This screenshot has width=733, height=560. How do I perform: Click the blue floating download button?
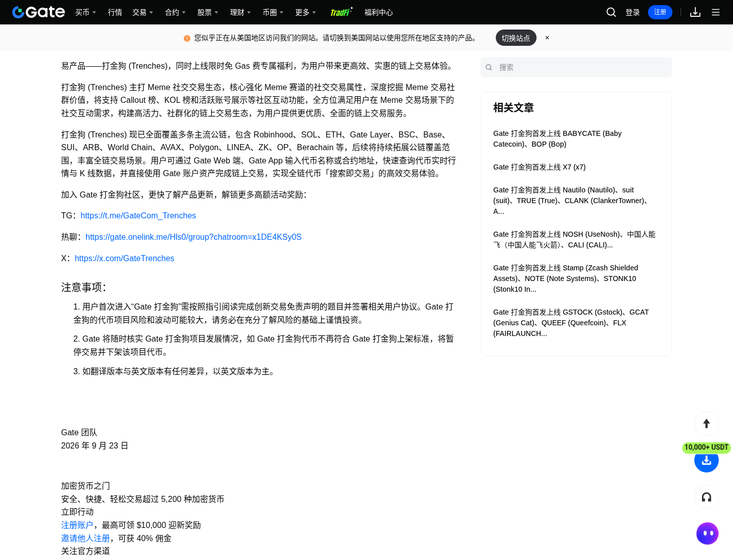point(707,461)
